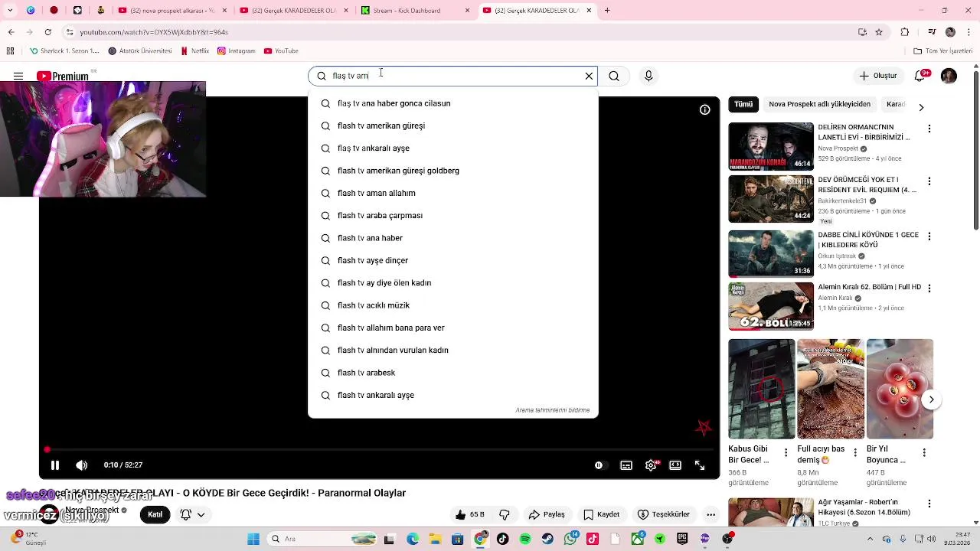Select the Tümü filter chip
Image resolution: width=980 pixels, height=551 pixels.
[x=743, y=104]
